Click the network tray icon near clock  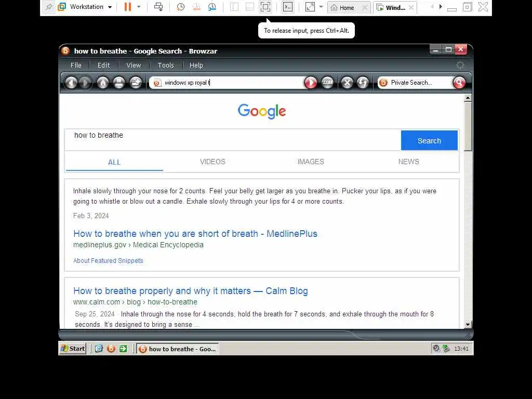446,349
